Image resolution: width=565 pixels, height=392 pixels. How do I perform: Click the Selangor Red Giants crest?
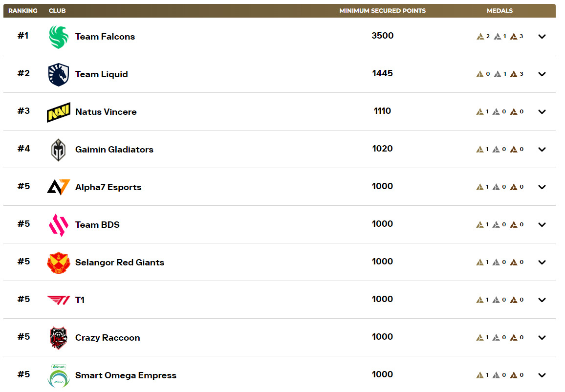coord(59,262)
